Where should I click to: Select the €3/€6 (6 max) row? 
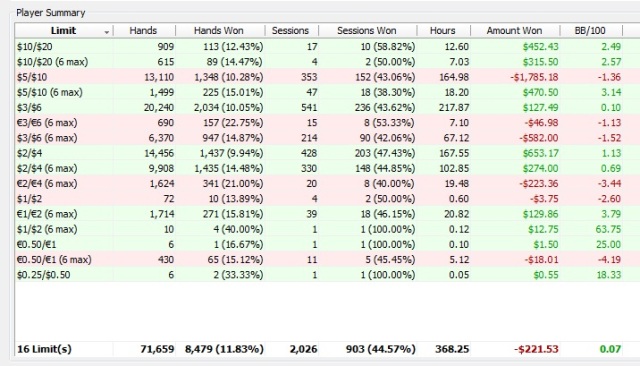(x=327, y=123)
